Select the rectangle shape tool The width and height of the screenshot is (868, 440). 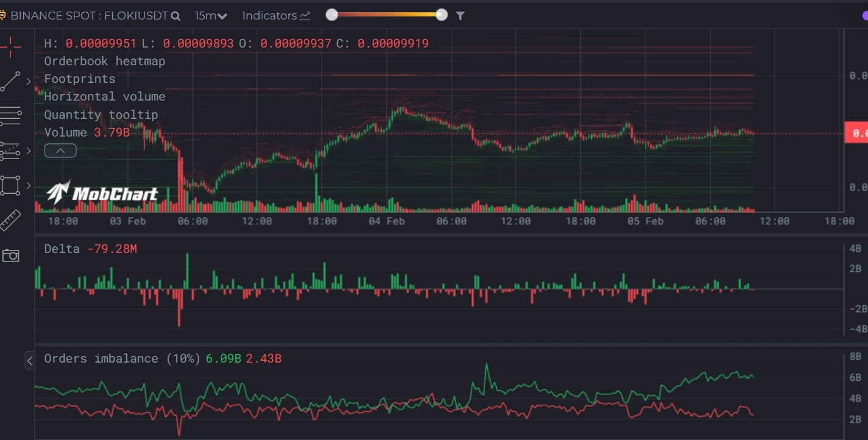pyautogui.click(x=10, y=185)
